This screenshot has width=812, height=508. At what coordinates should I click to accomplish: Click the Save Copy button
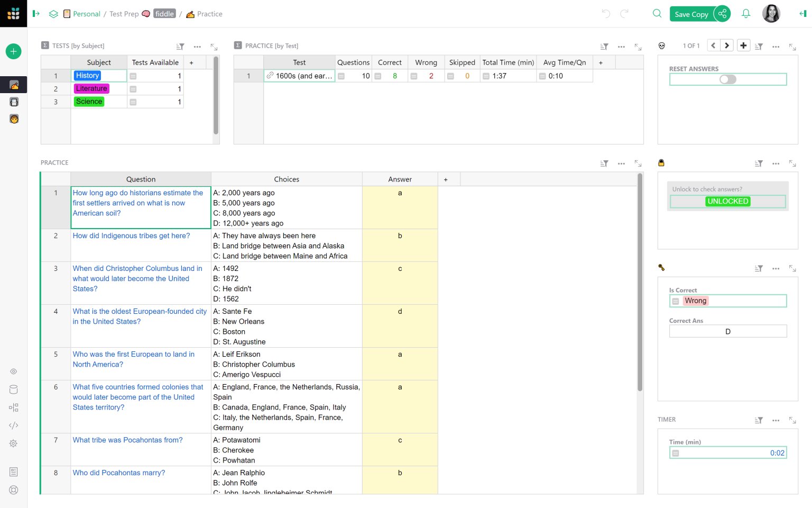click(691, 14)
